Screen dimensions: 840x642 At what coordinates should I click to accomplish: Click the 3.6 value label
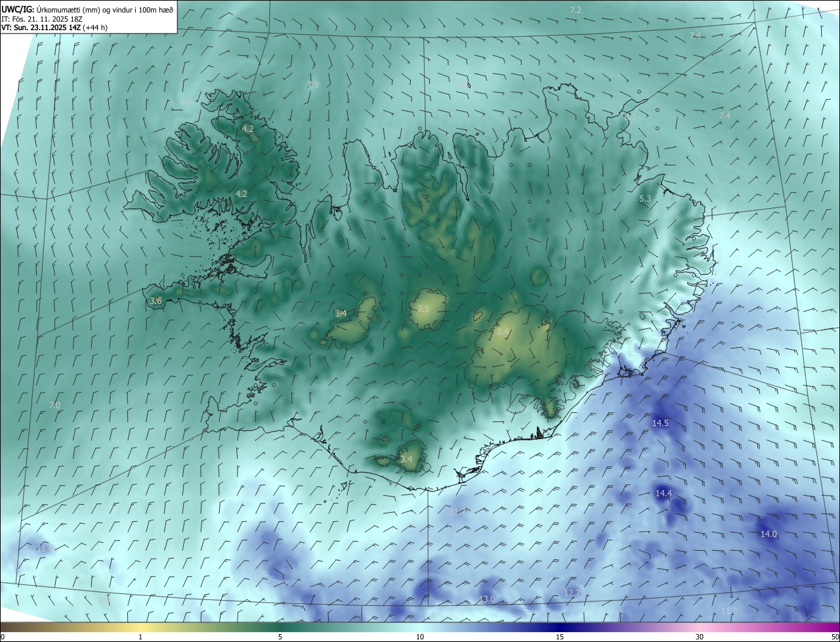coord(156,301)
